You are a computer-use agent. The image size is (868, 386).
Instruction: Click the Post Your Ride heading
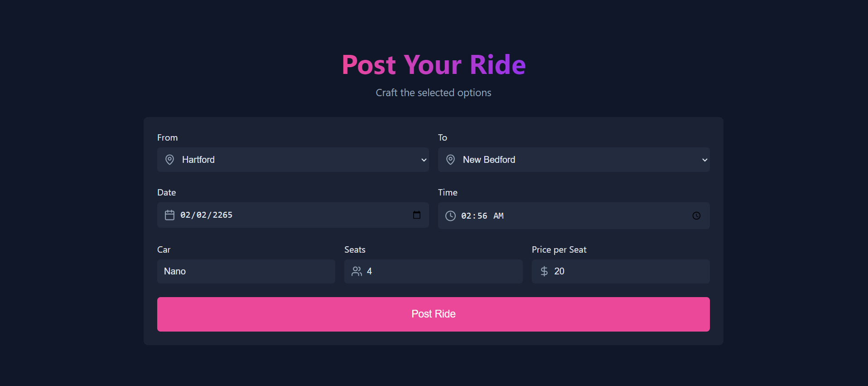(x=434, y=64)
